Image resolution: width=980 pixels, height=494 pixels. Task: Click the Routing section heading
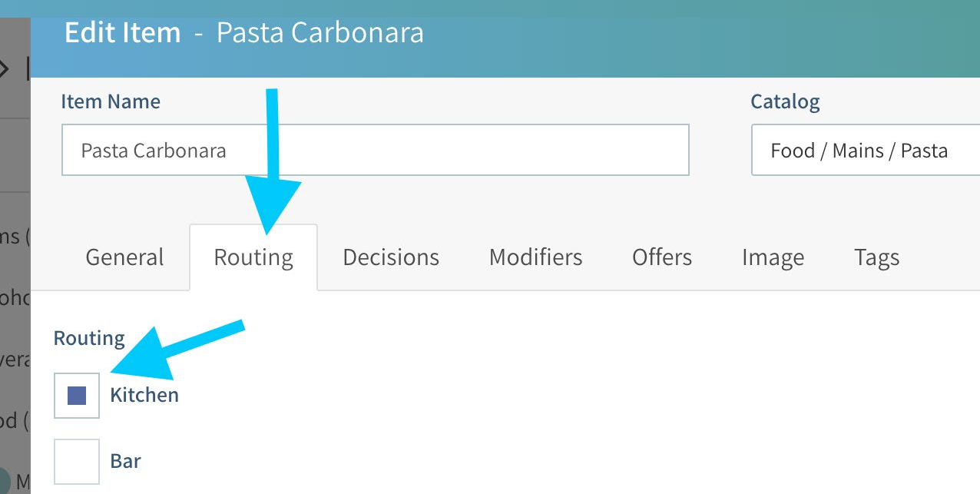pos(89,339)
